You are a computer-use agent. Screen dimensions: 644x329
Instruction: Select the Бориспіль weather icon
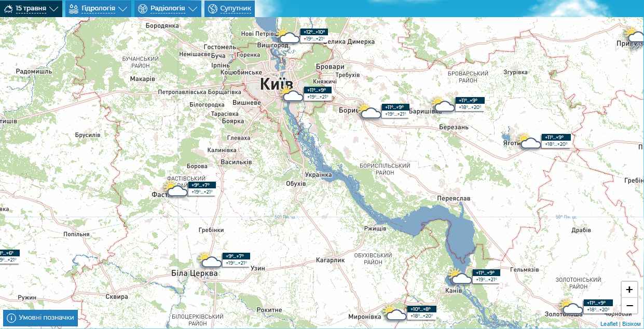point(370,111)
